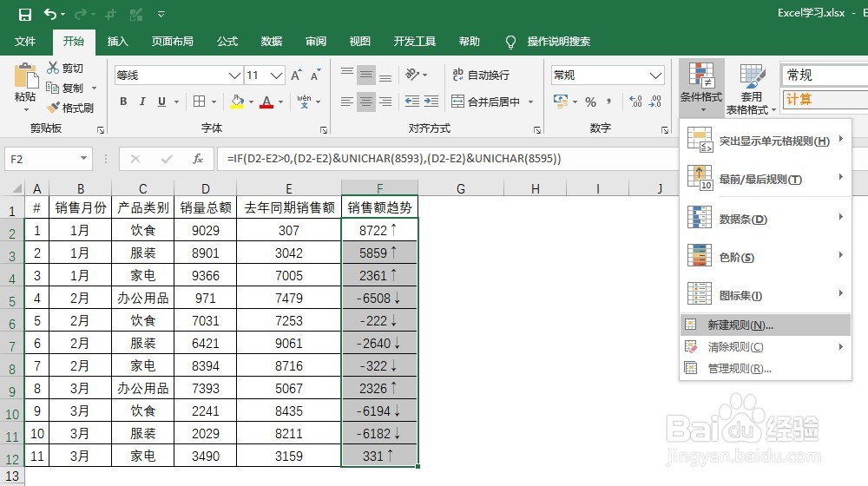Click 合并后居中 merge and center
The height and width of the screenshot is (486, 868).
pos(485,102)
